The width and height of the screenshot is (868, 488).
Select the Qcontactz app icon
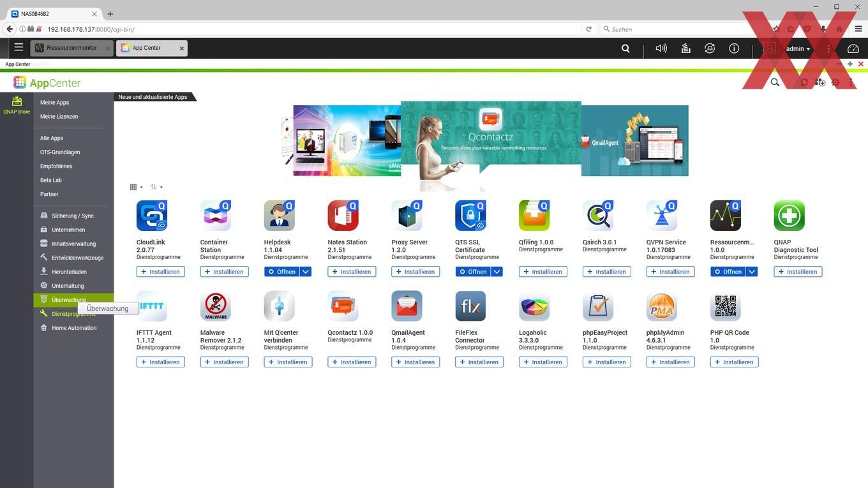[x=343, y=306]
